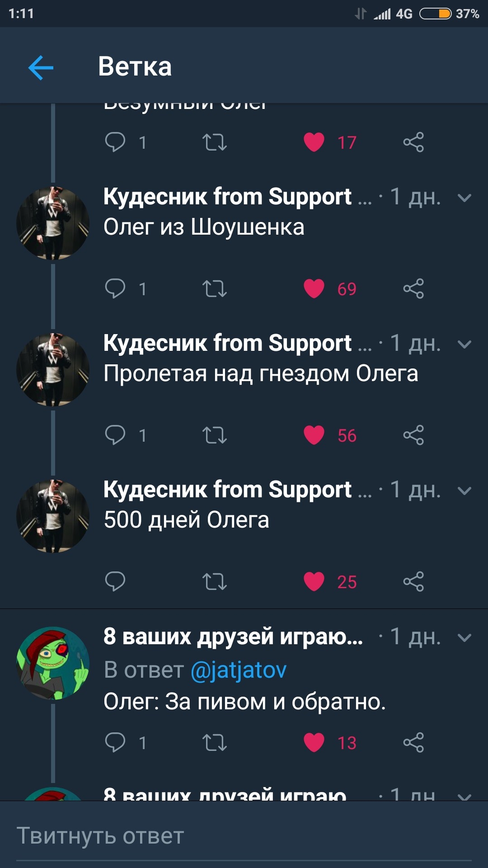Toggle like on "500 дней Олега" tweet
This screenshot has width=488, height=868.
tap(314, 581)
